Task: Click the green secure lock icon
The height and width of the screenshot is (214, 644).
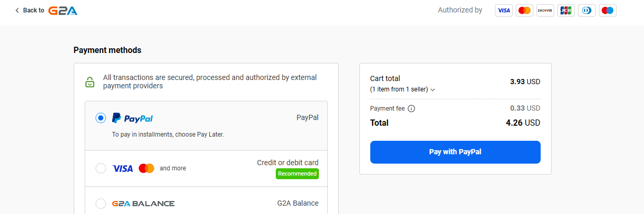Action: pos(90,82)
